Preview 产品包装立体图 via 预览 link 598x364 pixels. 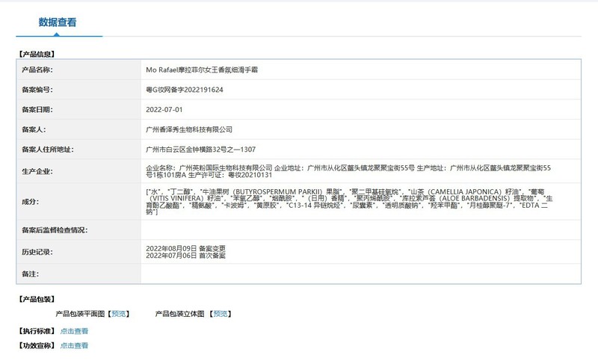pyautogui.click(x=220, y=314)
